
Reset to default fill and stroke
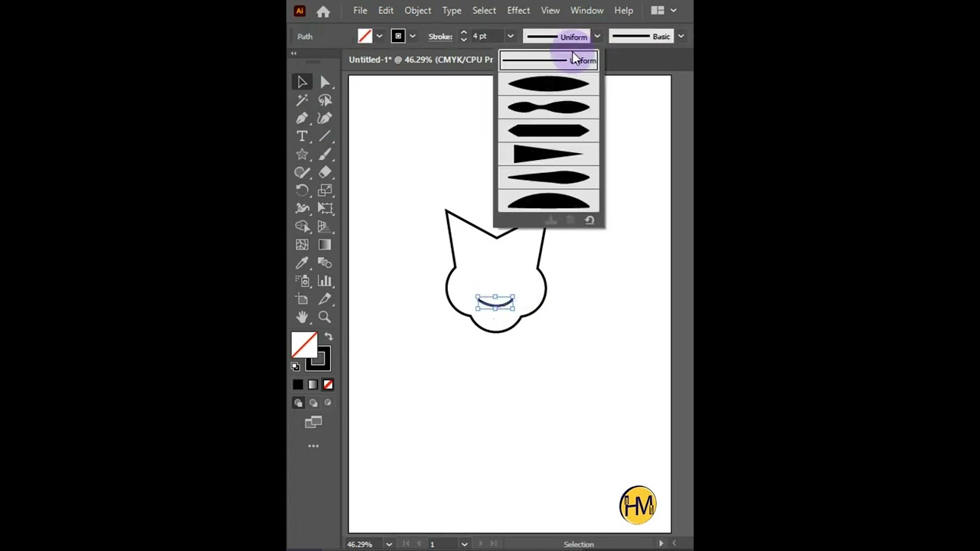click(296, 367)
